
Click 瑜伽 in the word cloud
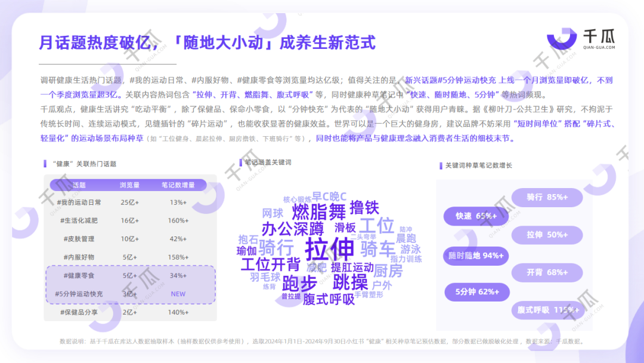tap(246, 250)
